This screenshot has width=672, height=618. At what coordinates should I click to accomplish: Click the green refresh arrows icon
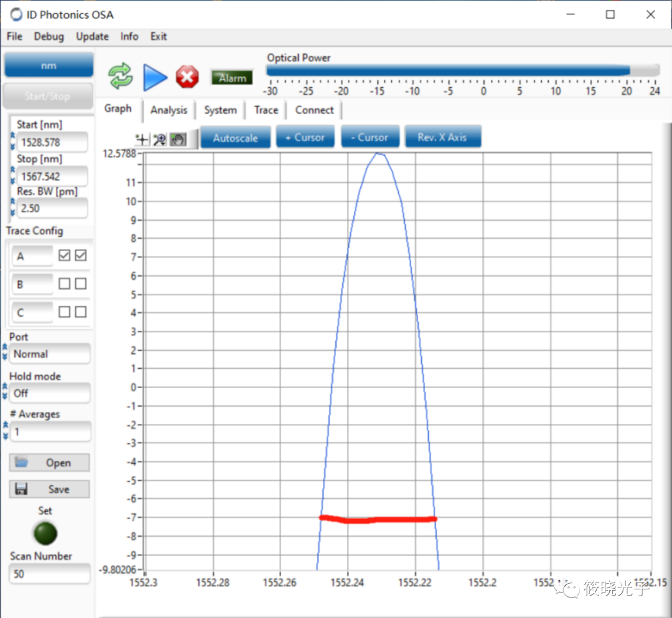point(121,76)
